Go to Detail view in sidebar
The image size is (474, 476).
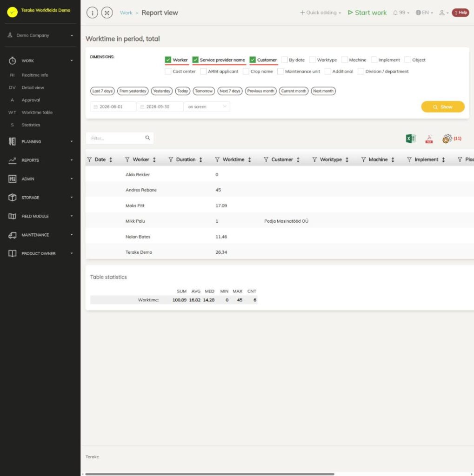[x=33, y=87]
